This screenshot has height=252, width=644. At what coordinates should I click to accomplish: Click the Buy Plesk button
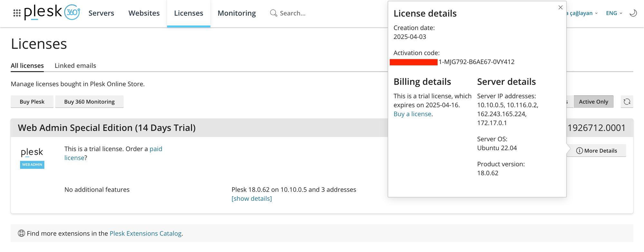[32, 102]
